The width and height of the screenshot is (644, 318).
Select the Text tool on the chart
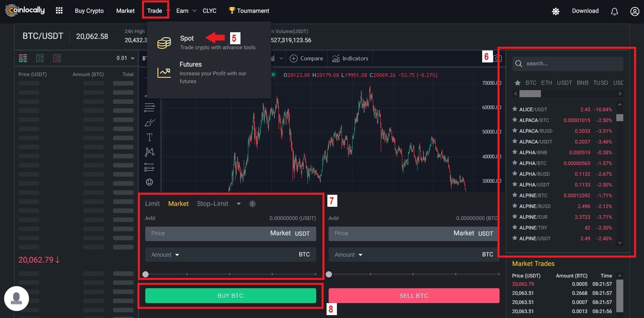pos(149,137)
